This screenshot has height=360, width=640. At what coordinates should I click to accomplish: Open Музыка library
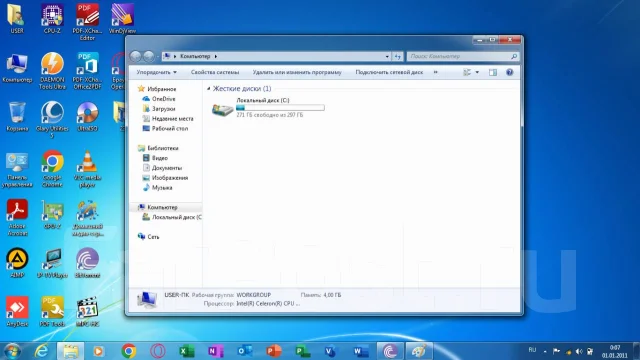point(162,188)
